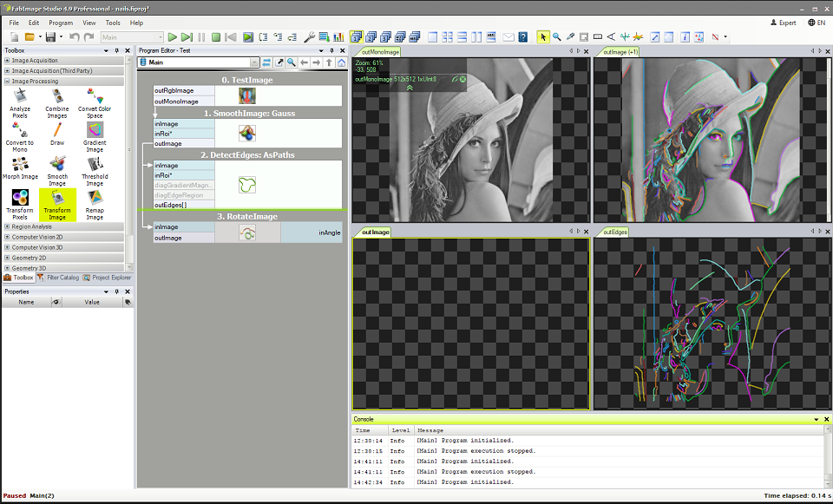Image resolution: width=833 pixels, height=504 pixels.
Task: Switch to preview layout 1
Action: [356, 37]
